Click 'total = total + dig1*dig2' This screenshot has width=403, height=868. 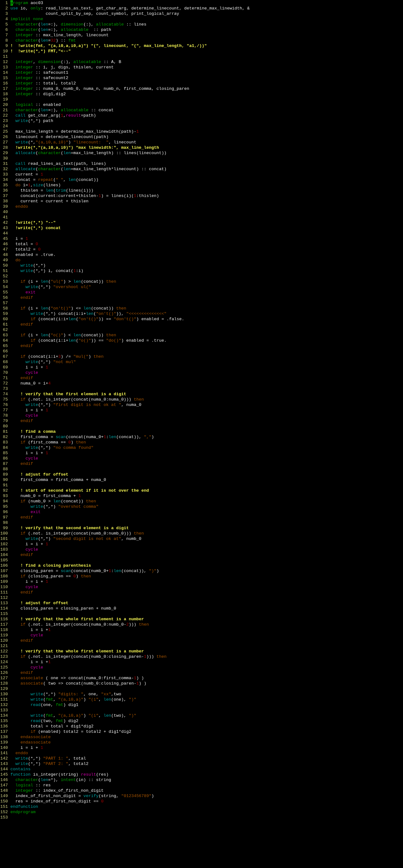[62, 726]
